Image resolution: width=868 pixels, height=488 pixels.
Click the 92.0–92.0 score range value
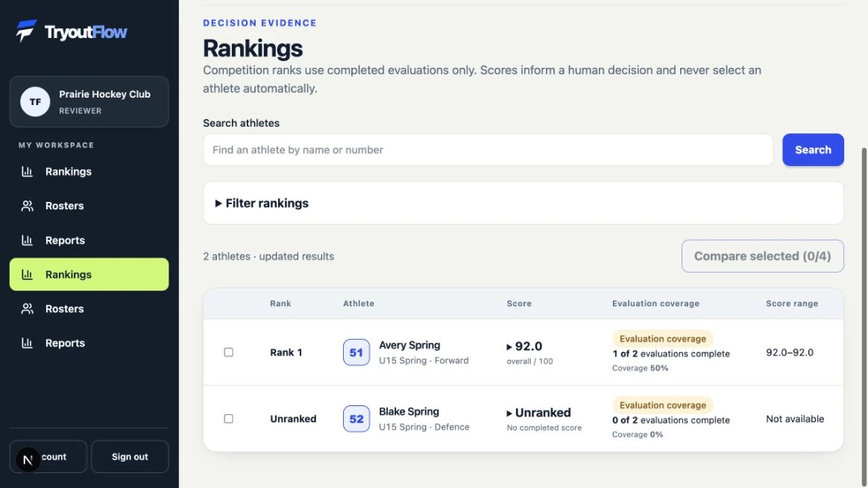pos(790,352)
